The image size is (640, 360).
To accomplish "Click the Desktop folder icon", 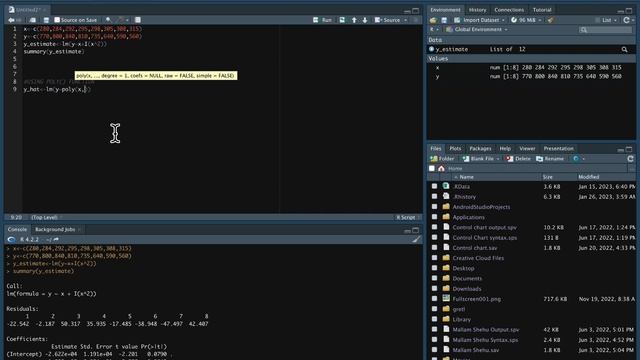I will pyautogui.click(x=446, y=268).
